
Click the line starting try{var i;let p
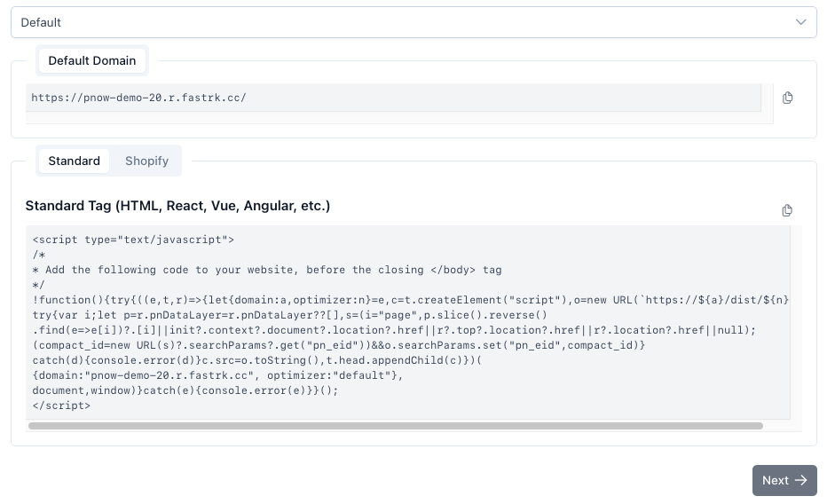pyautogui.click(x=290, y=315)
